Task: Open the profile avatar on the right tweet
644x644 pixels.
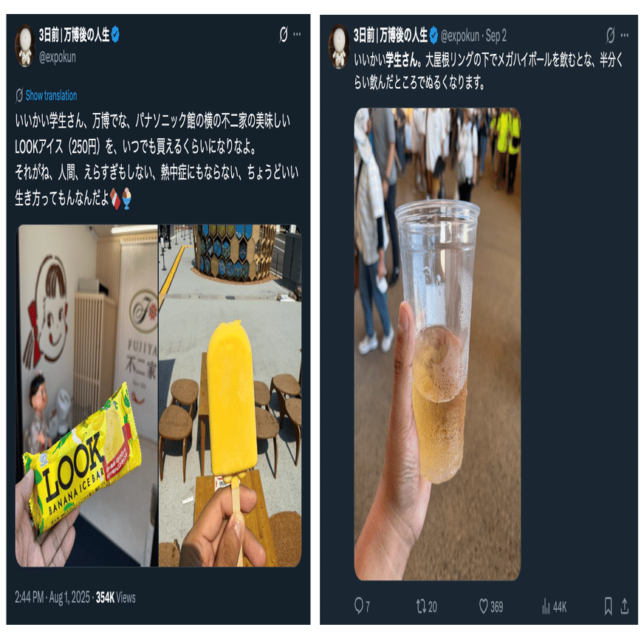Action: 339,47
